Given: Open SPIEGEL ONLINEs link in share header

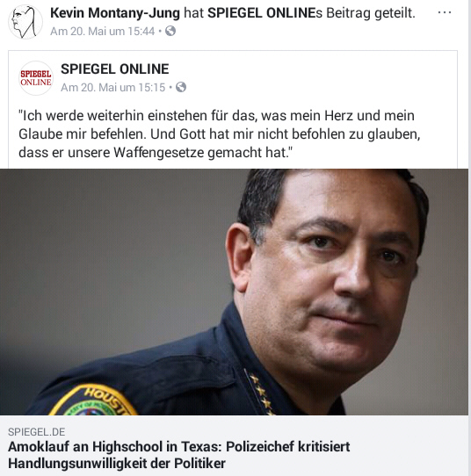Looking at the screenshot, I should 264,13.
